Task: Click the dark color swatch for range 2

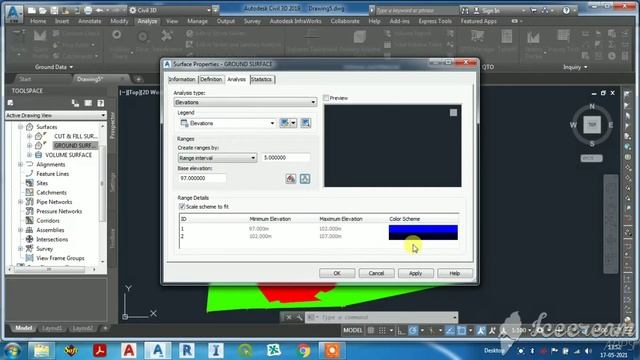Action: tap(423, 236)
